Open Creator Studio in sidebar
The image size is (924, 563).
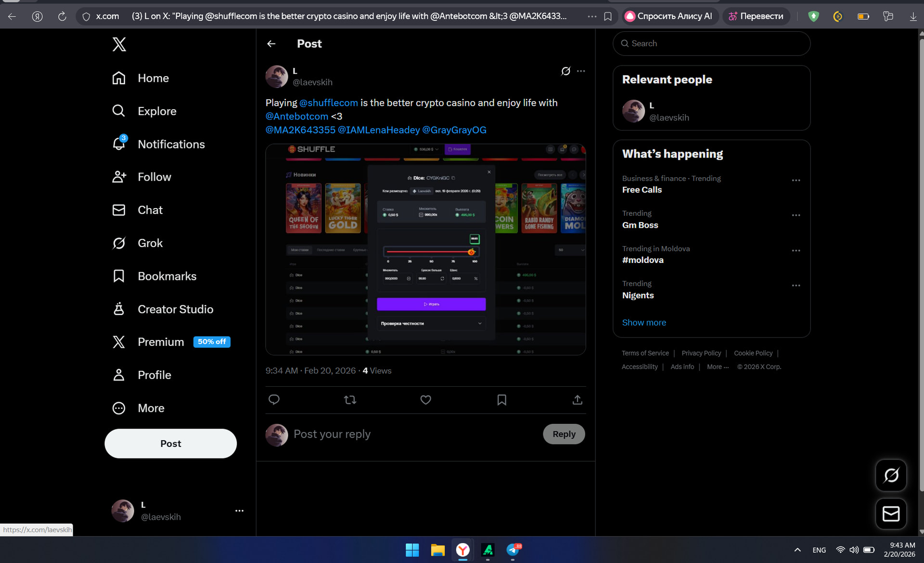coord(175,309)
